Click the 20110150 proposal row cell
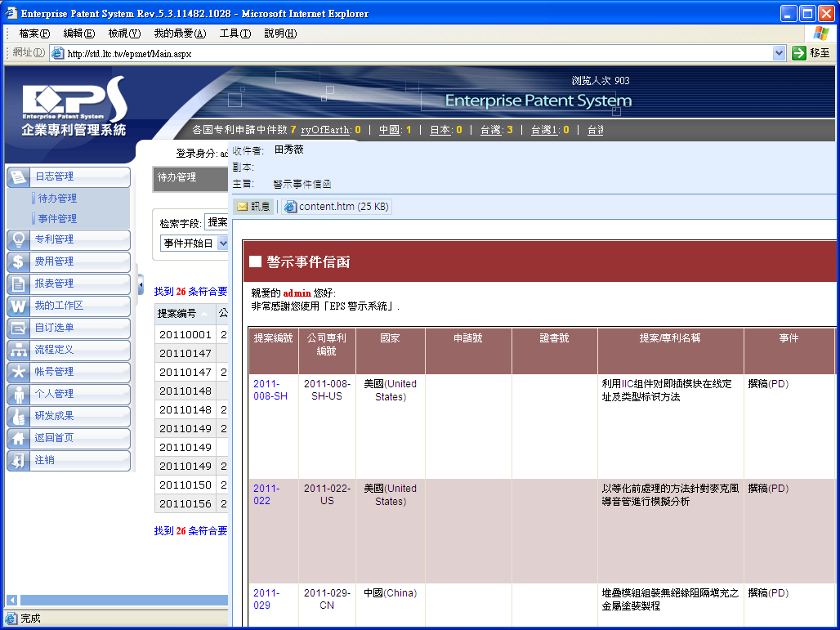The height and width of the screenshot is (630, 840). 185,485
